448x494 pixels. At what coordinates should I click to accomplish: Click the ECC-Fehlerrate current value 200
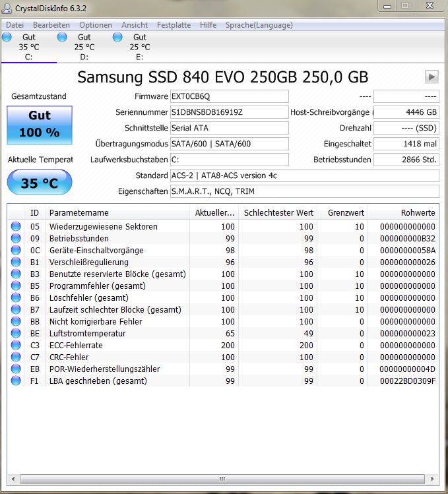coord(228,346)
